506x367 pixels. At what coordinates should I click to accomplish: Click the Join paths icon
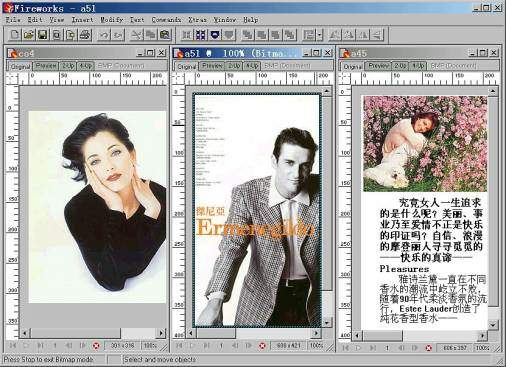[215, 34]
